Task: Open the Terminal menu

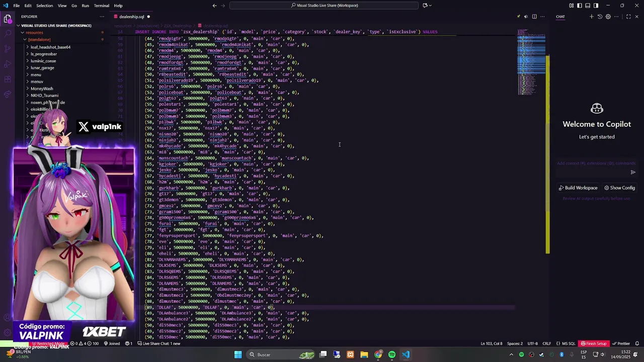Action: pos(102,6)
